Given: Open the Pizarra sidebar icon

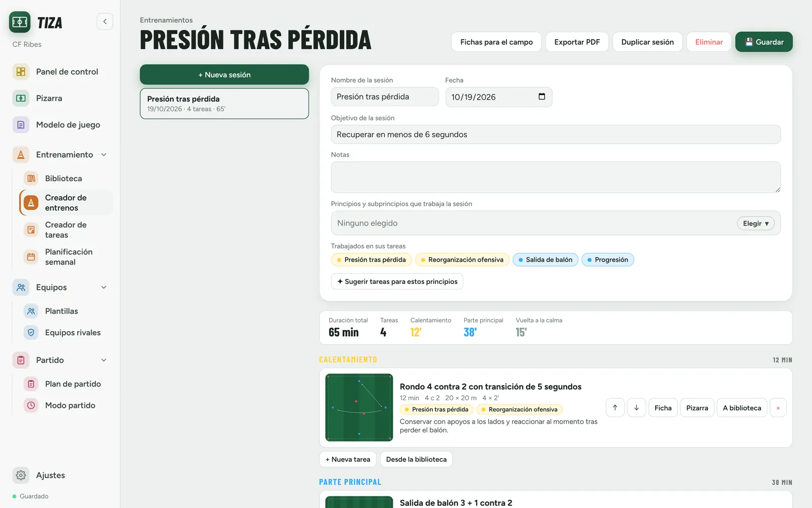Looking at the screenshot, I should click(21, 98).
